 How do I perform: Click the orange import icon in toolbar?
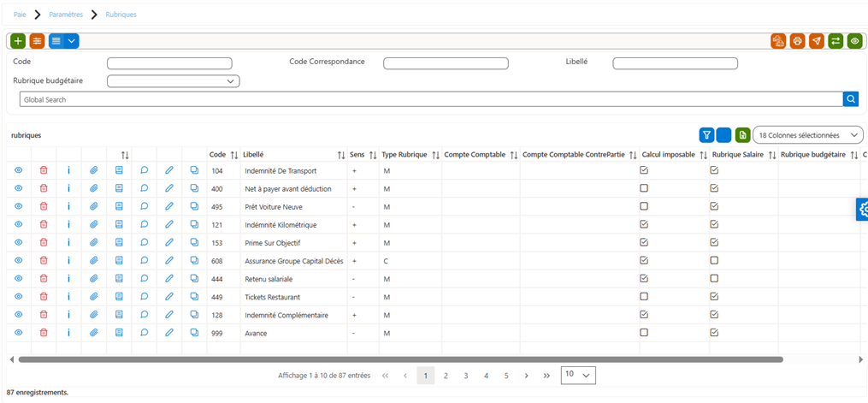coord(778,41)
